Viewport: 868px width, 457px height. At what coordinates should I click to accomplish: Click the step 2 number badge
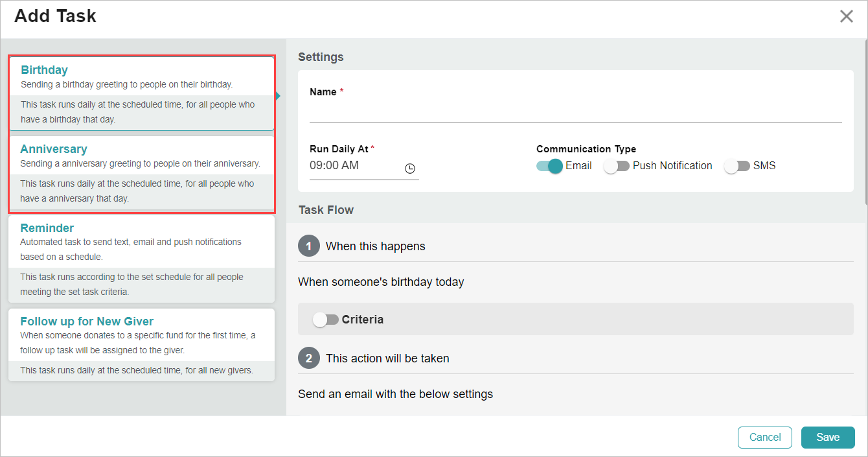[309, 358]
